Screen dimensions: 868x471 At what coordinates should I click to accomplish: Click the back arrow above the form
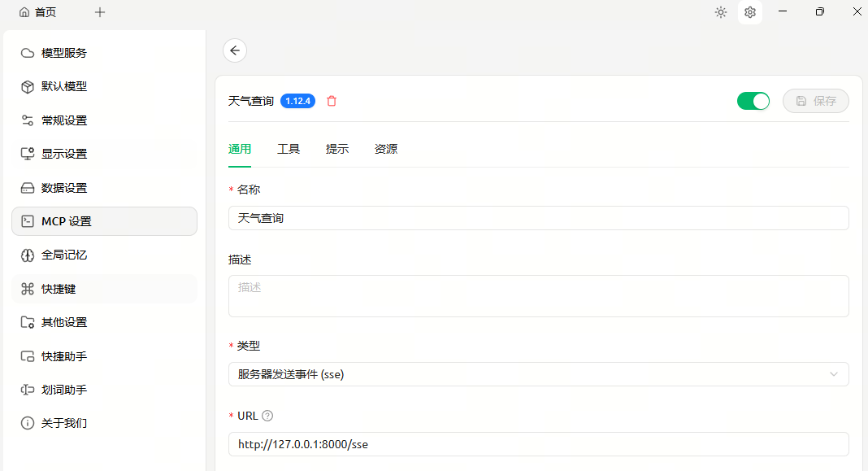pos(234,50)
